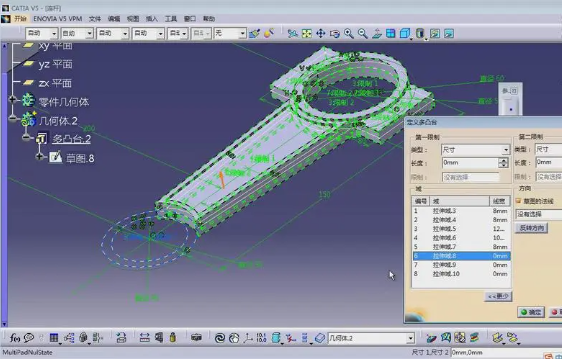The width and height of the screenshot is (562, 361).
Task: Increase 长度 with the spinner up arrow
Action: [x=504, y=161]
